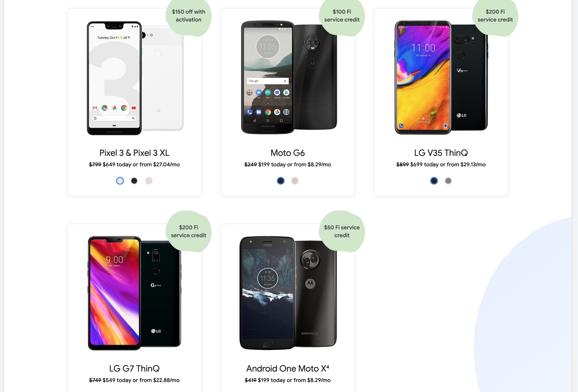The image size is (578, 392).
Task: Open the Android One Moto X4 title
Action: pos(288,368)
